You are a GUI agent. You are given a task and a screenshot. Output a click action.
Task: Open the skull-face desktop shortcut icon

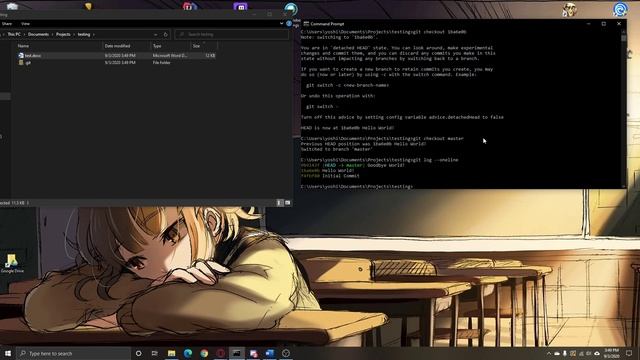[569, 9]
